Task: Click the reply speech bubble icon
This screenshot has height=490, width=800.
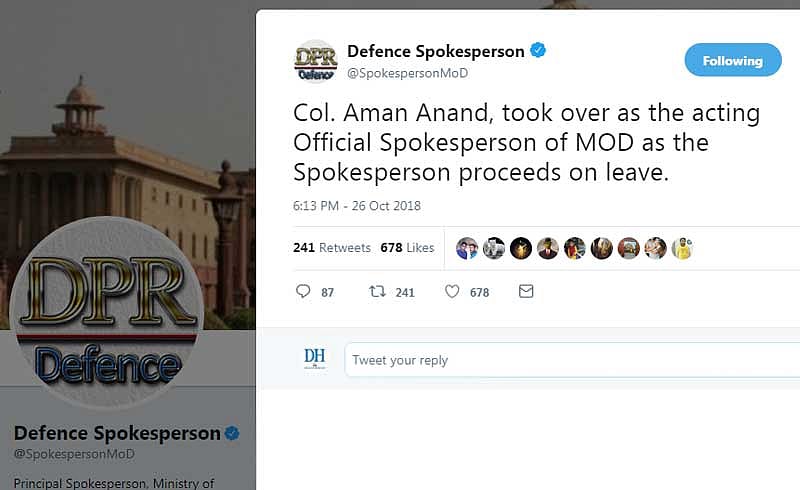Action: click(304, 292)
